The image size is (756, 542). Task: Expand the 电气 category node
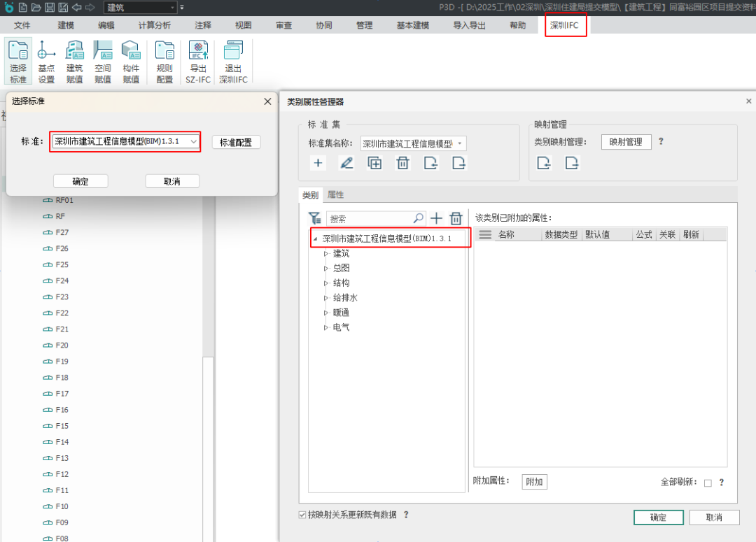tap(326, 327)
